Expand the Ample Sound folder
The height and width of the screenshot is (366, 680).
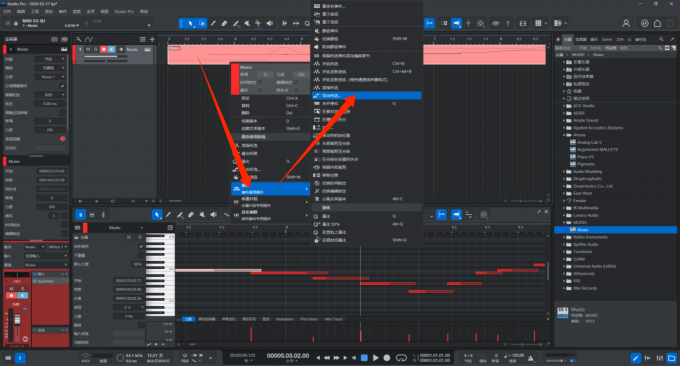click(x=564, y=121)
